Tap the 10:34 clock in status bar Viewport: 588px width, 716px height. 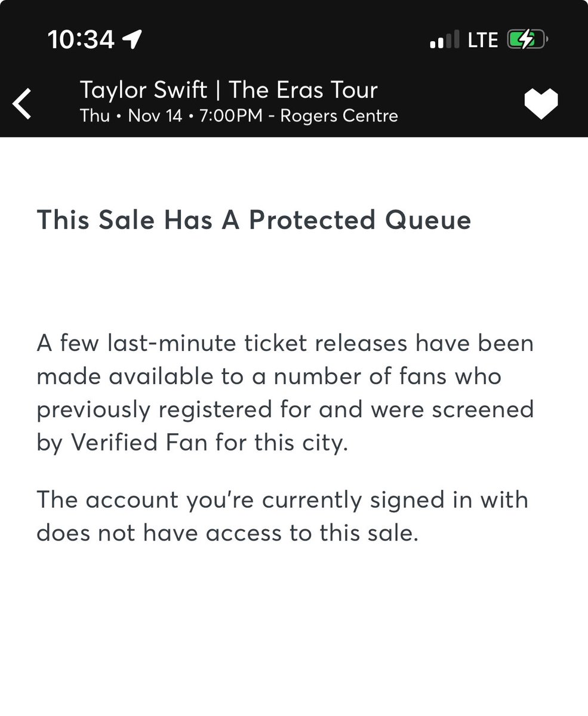click(81, 39)
